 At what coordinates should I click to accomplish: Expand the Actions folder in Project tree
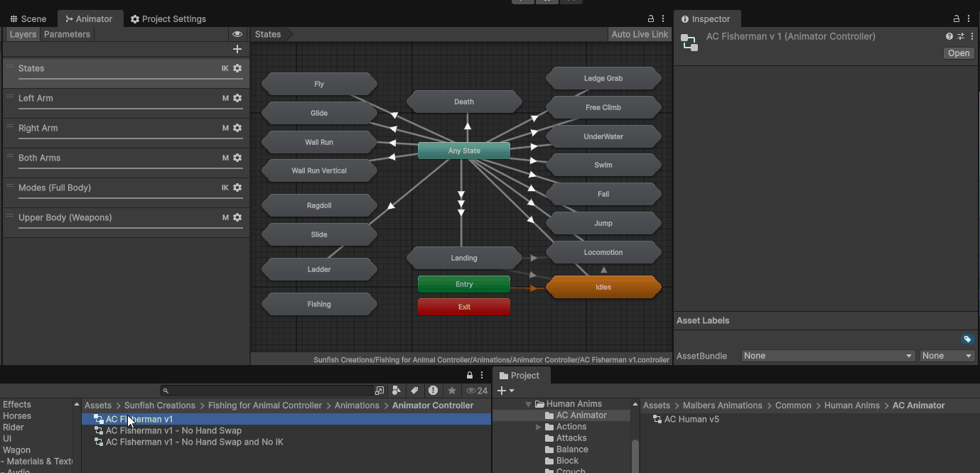tap(539, 427)
